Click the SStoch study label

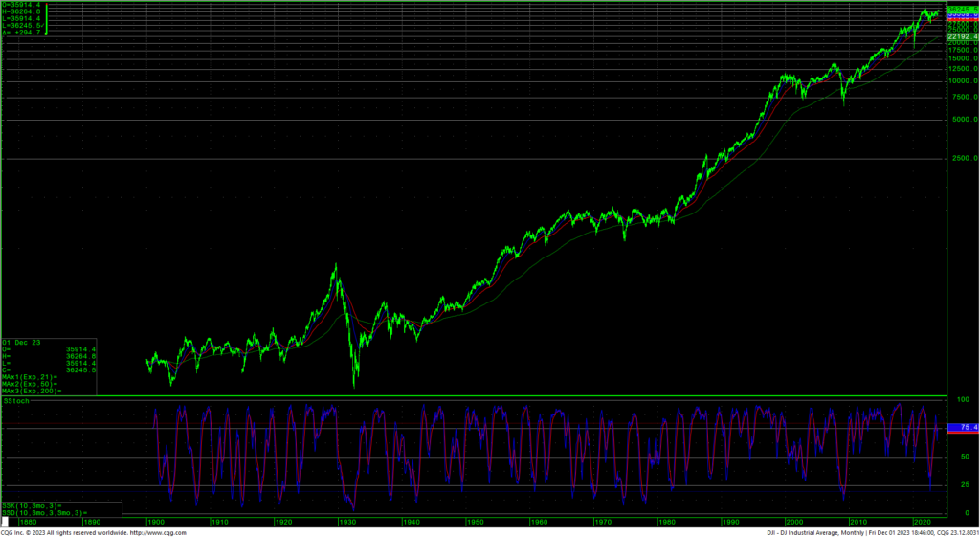[x=15, y=401]
